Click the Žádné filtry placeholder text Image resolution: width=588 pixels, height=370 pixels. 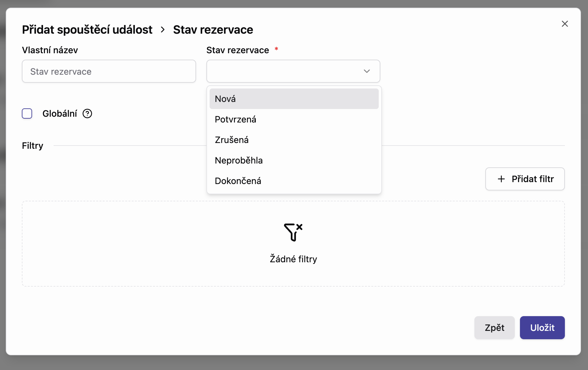click(293, 259)
